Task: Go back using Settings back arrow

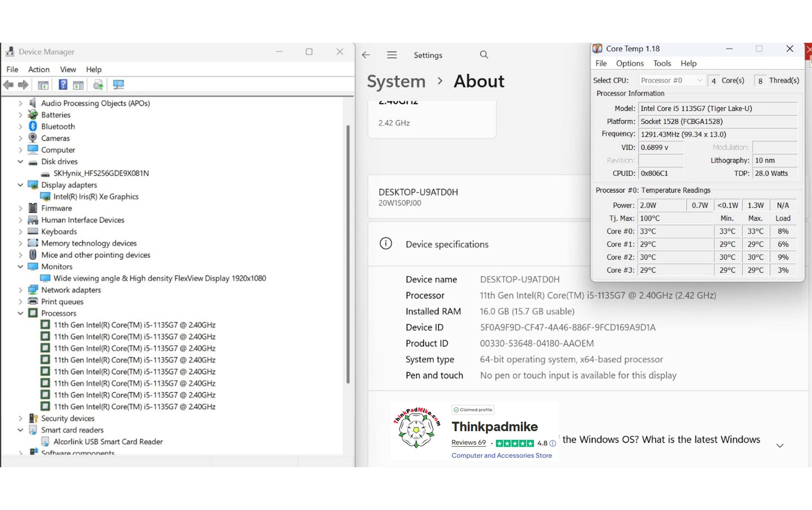Action: pos(366,55)
